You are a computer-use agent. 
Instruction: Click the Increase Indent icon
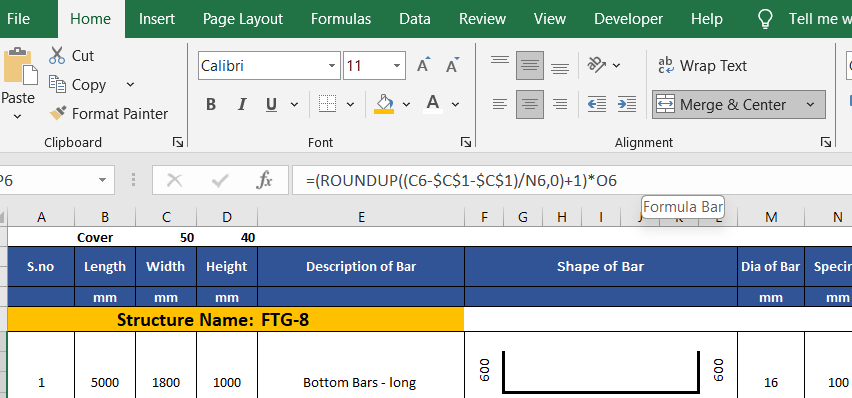(627, 104)
